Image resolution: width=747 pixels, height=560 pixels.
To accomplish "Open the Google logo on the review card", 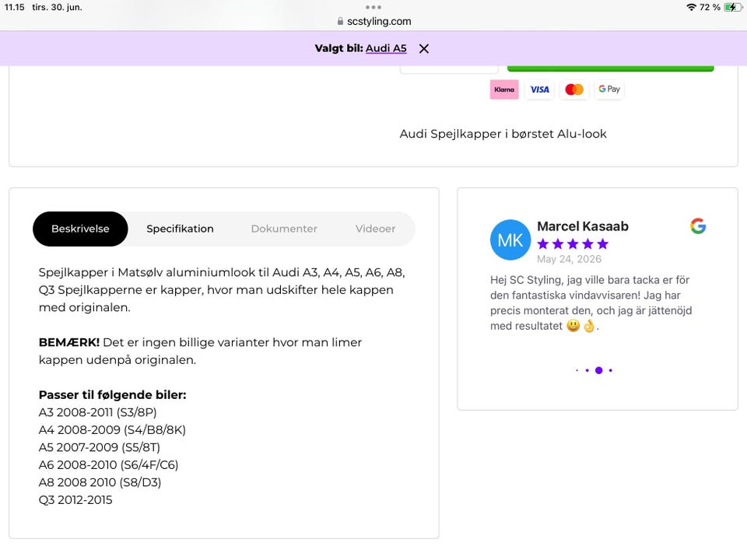I will point(698,226).
